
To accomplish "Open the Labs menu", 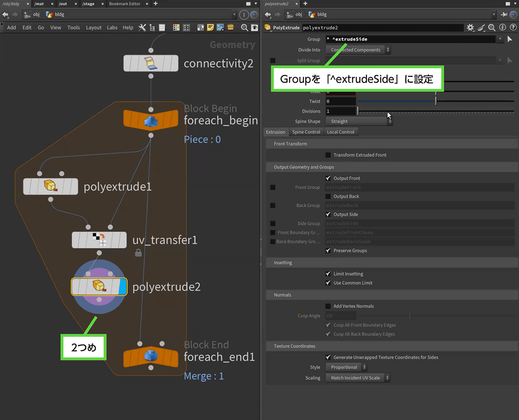I will tap(112, 28).
